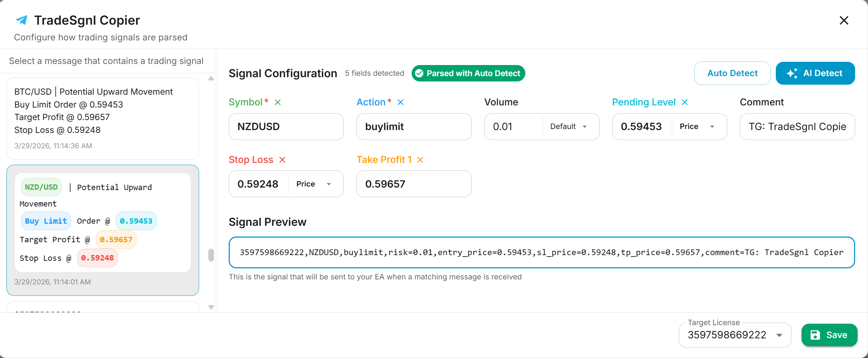
Task: Edit the Stop Loss value 0.59248
Action: pyautogui.click(x=258, y=184)
